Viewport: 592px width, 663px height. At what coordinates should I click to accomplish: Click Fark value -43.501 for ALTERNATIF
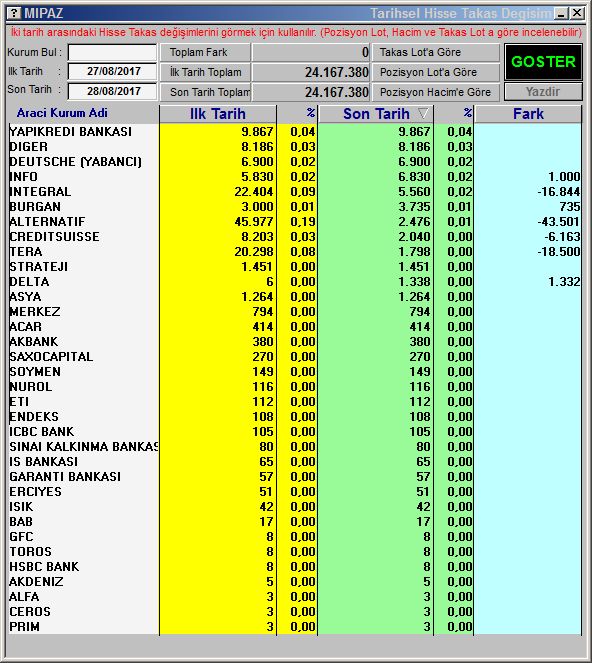[x=559, y=222]
